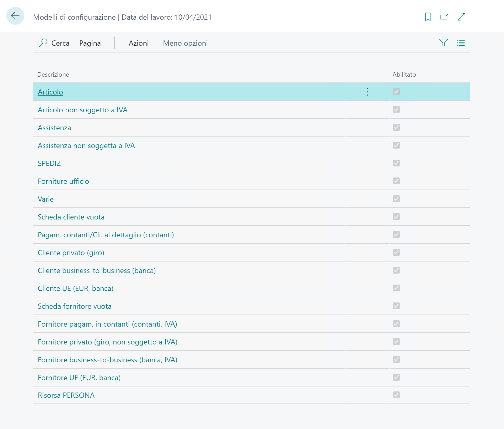The image size is (504, 429).
Task: Expand page to full width icon
Action: [461, 17]
